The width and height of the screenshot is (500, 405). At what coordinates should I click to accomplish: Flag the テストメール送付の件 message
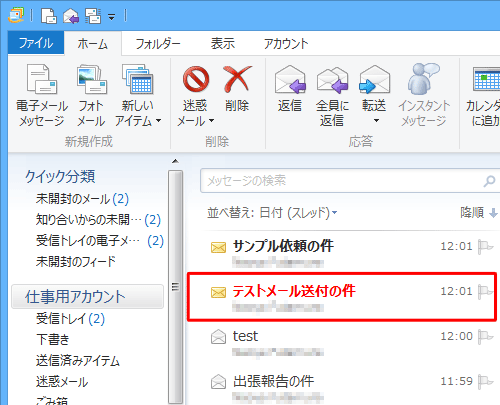point(485,291)
